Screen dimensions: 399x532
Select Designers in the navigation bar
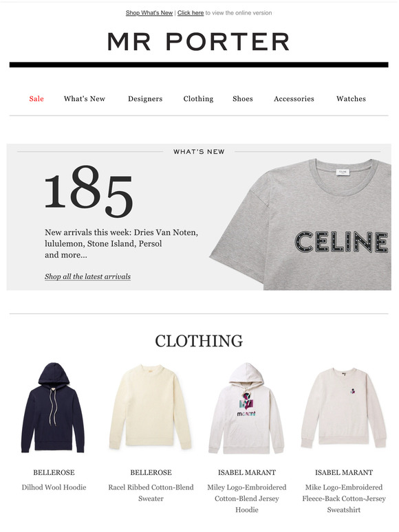[x=145, y=99]
